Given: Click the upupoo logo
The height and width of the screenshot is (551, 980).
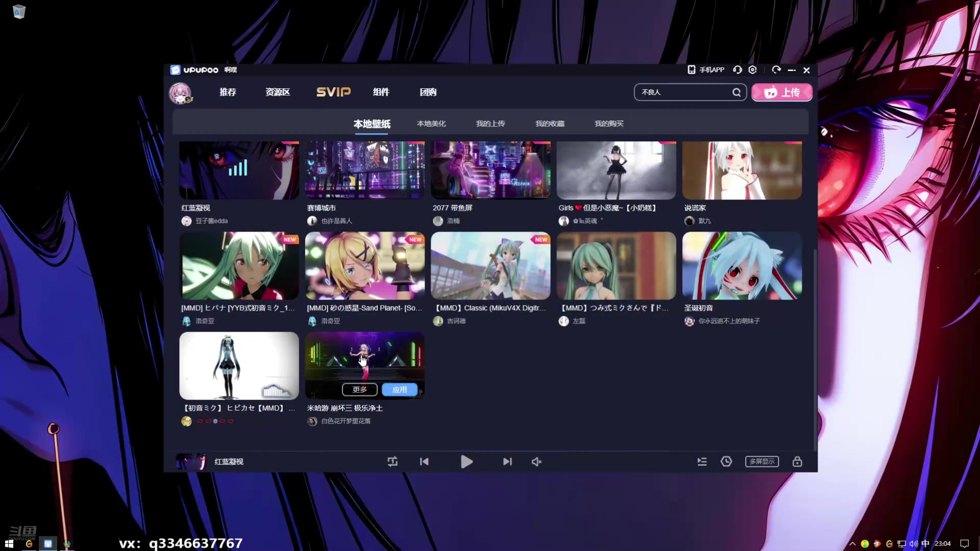Looking at the screenshot, I should point(194,70).
